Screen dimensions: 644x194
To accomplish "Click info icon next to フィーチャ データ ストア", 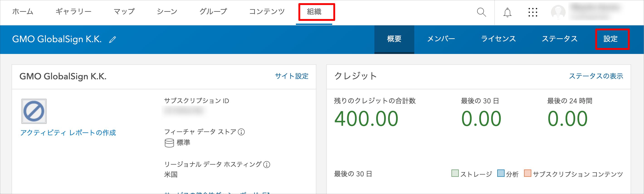I will (241, 132).
